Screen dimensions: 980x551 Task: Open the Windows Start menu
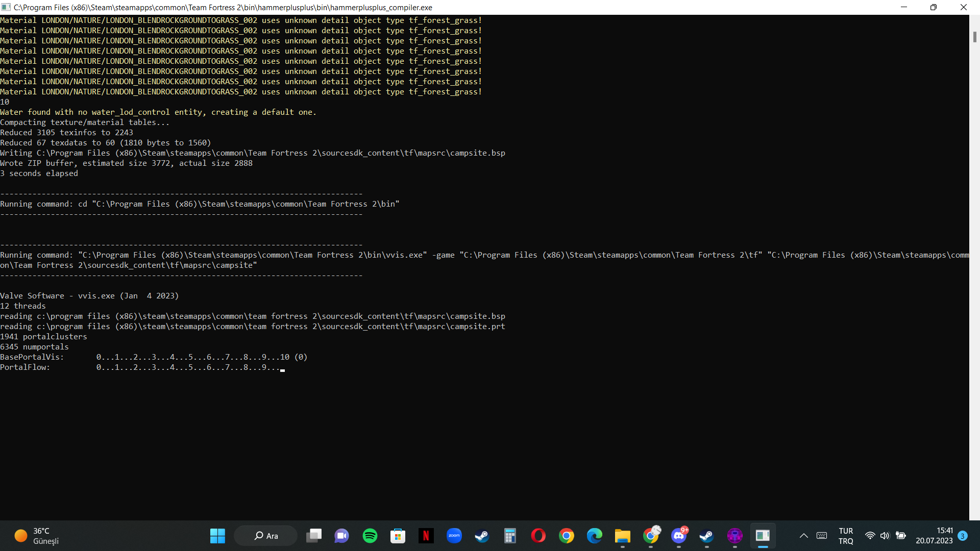point(217,536)
